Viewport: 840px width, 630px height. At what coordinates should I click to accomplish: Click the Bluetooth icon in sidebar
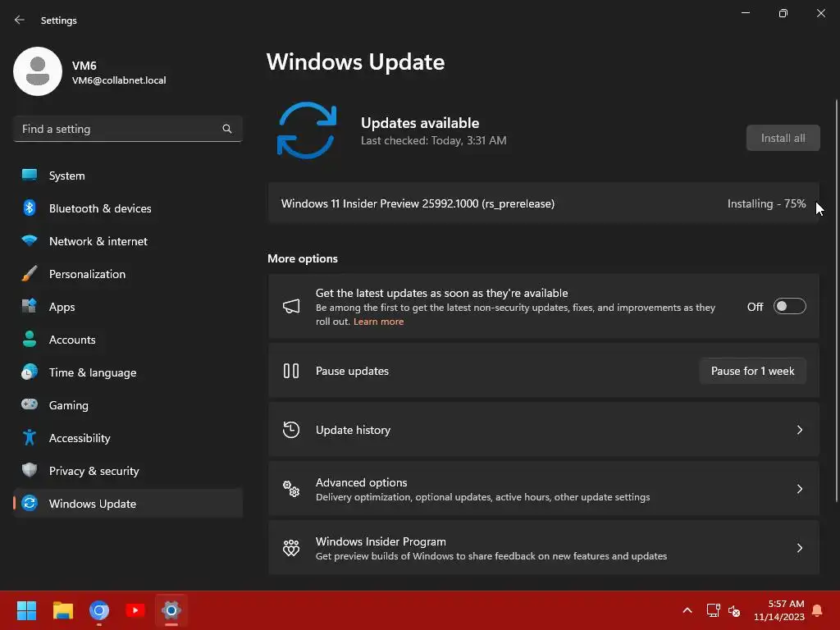30,208
